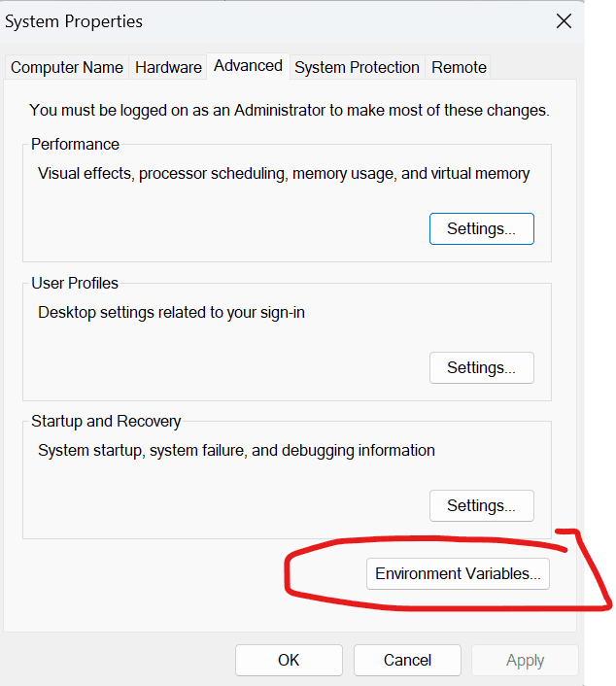
Task: Switch to the Computer Name tab
Action: [x=67, y=67]
